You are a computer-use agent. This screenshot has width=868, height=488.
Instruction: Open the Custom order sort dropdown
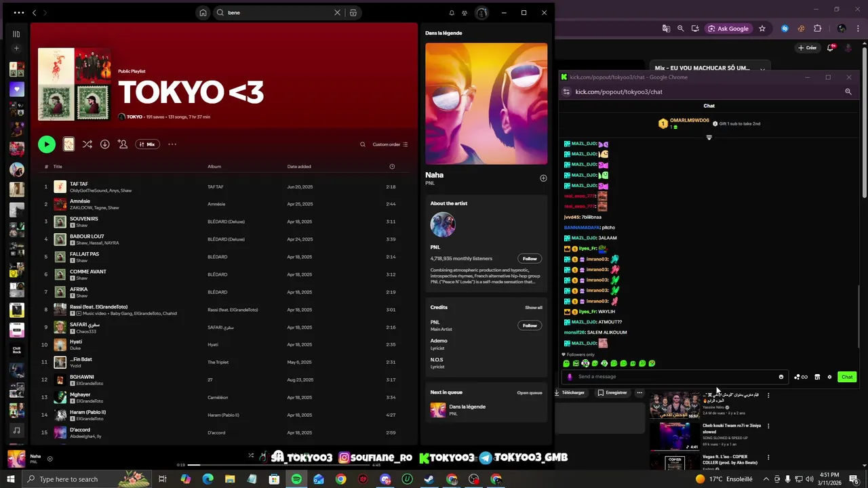point(390,144)
